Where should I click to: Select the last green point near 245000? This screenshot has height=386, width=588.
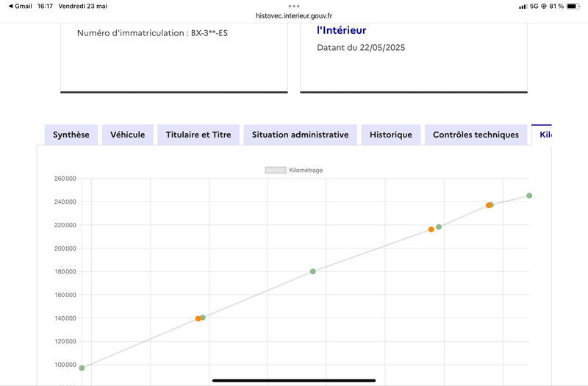(x=529, y=196)
